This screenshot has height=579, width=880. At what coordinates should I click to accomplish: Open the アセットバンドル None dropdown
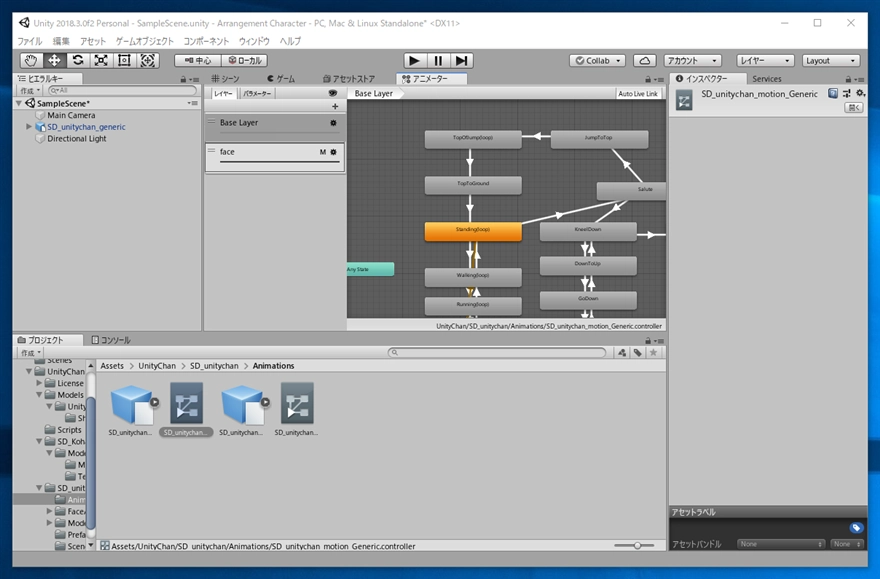781,544
